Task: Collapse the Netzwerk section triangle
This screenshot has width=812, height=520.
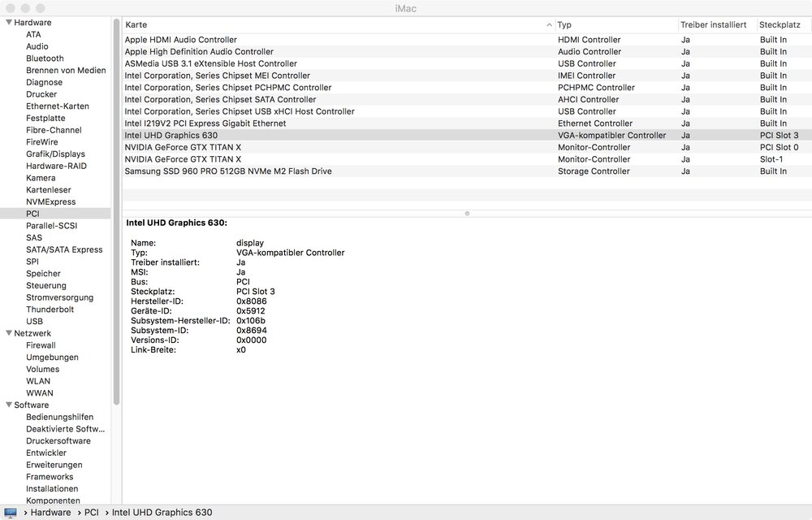Action: pos(7,333)
